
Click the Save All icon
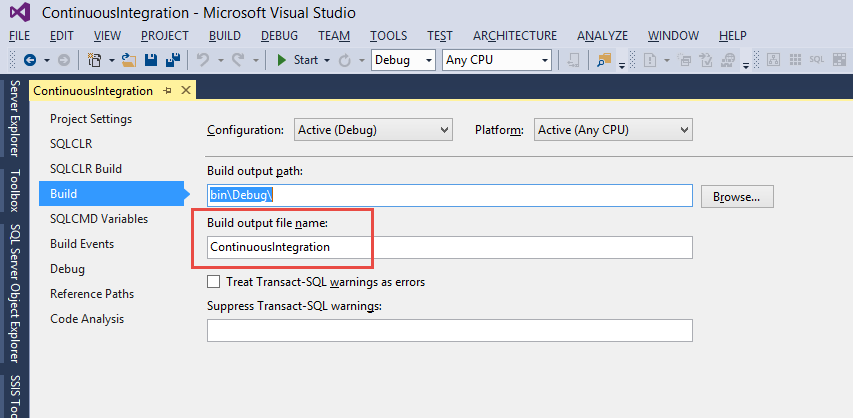[x=172, y=60]
